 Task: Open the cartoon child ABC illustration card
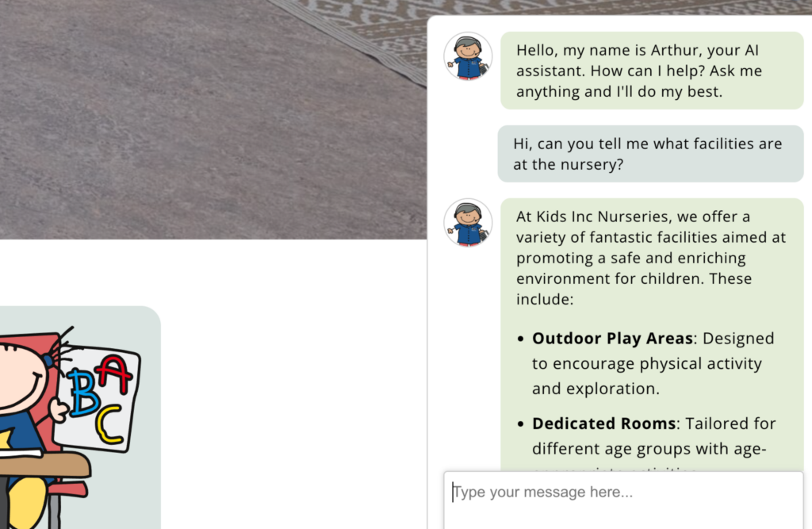click(80, 418)
